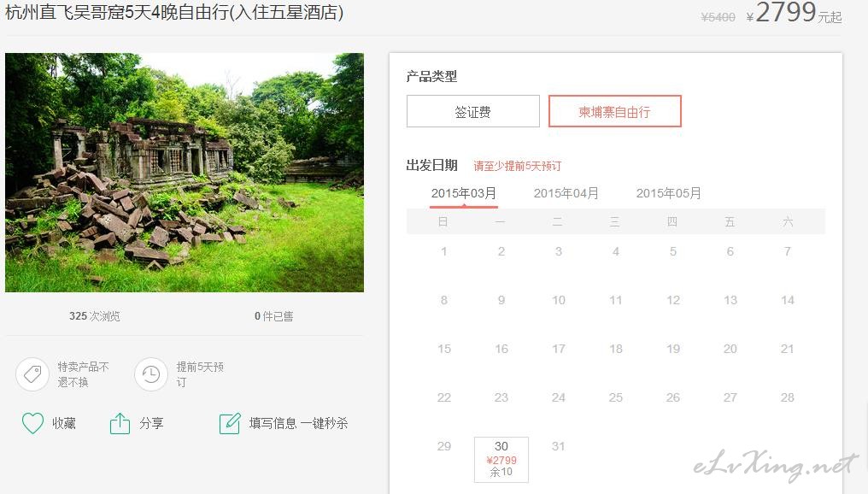868x494 pixels.
Task: Click 填写信息 一键秒杀 link
Action: click(298, 424)
